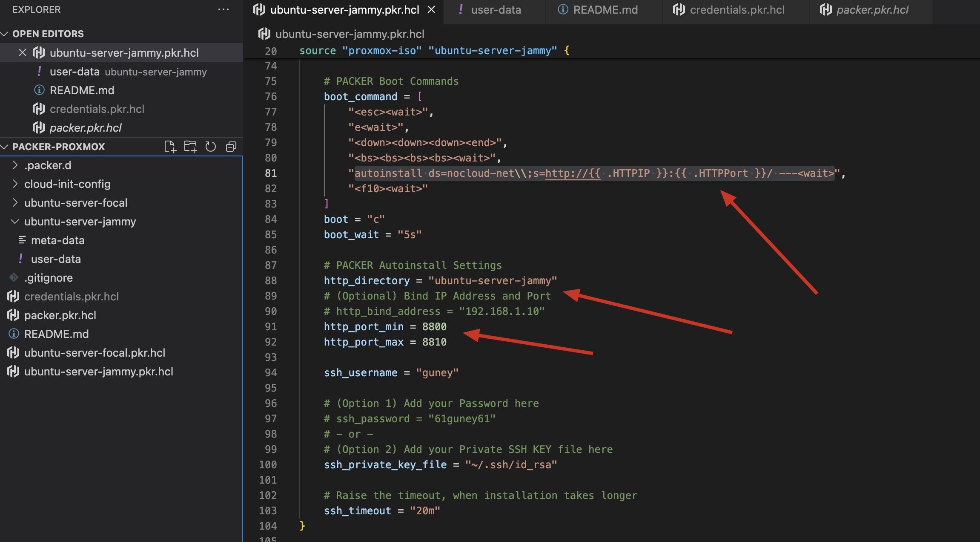
Task: Open .gitignore in the file tree
Action: coord(121,277)
